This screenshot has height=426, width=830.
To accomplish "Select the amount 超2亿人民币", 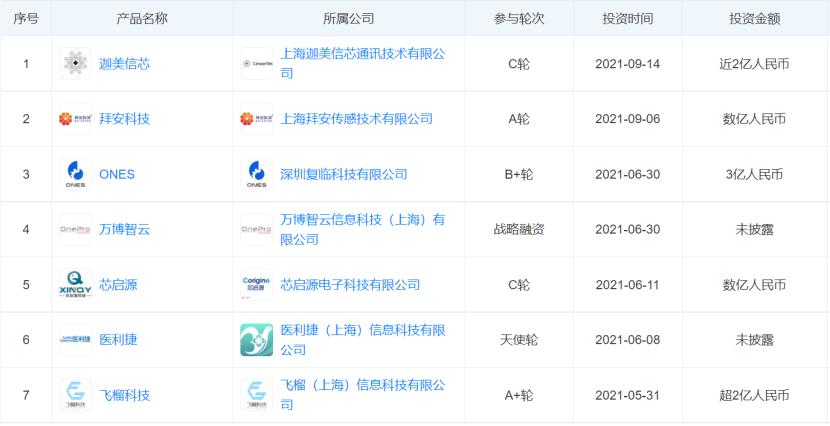I will tap(754, 395).
